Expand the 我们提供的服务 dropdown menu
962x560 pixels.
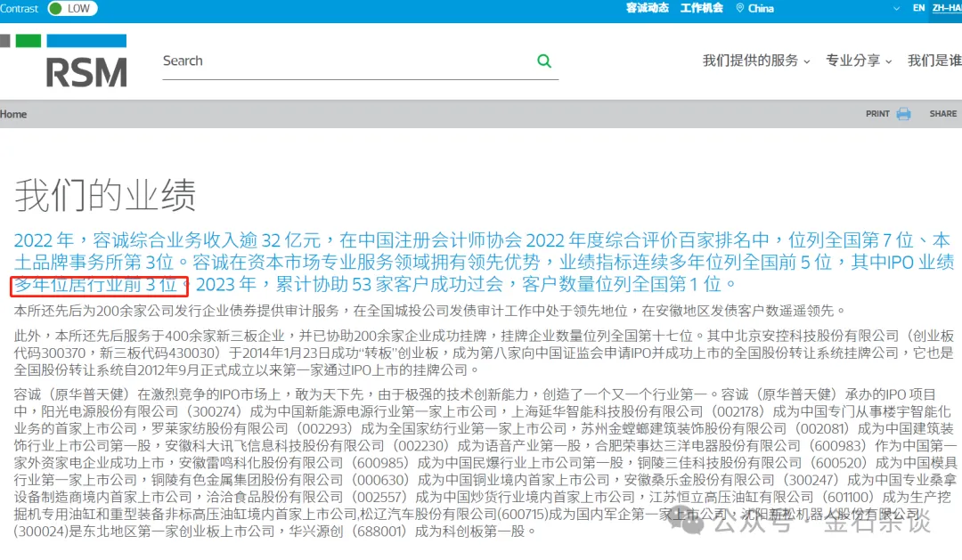pos(756,61)
